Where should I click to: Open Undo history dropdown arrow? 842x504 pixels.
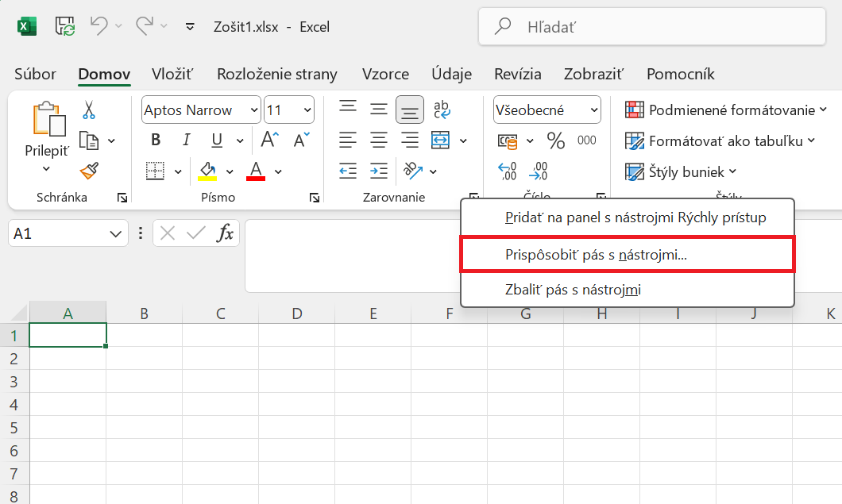tap(118, 25)
